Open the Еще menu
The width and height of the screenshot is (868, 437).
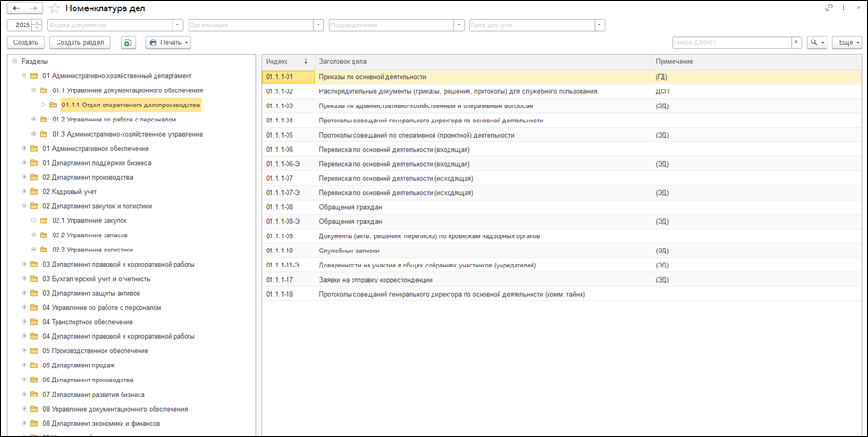(x=847, y=42)
